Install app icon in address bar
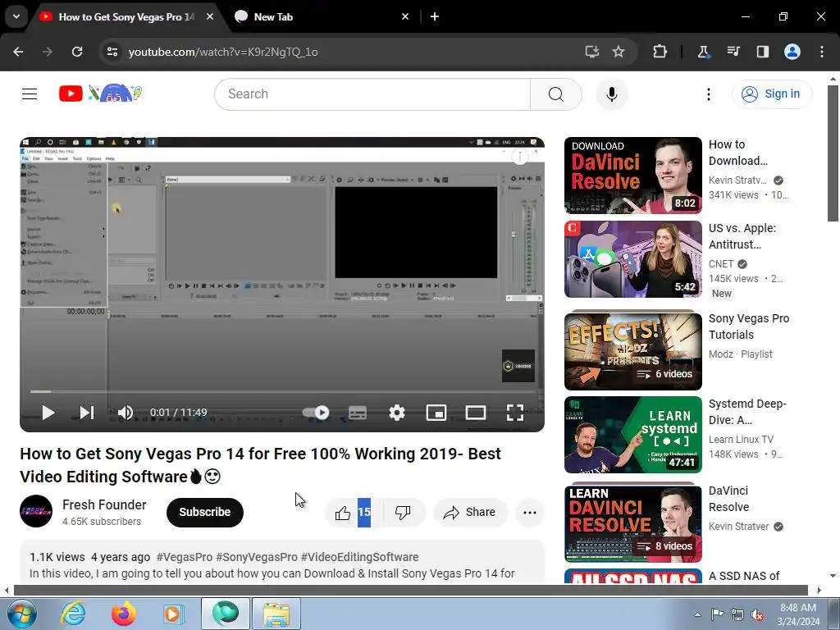 (x=591, y=52)
